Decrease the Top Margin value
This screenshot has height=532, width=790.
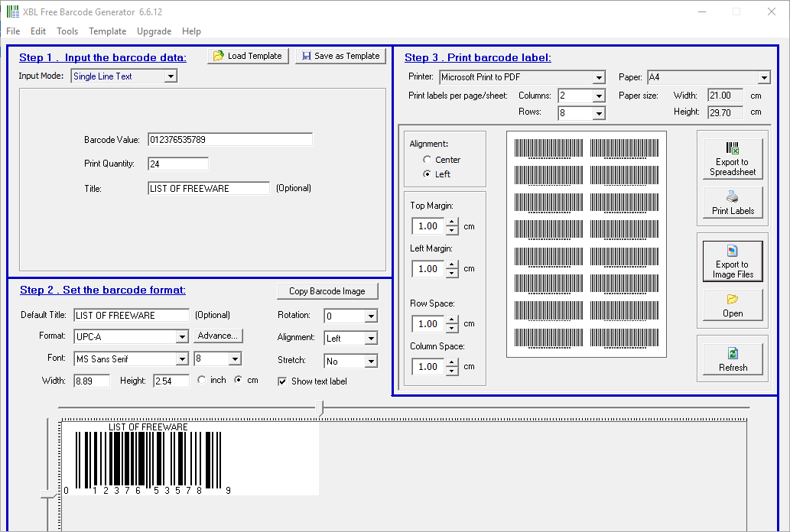tap(452, 231)
